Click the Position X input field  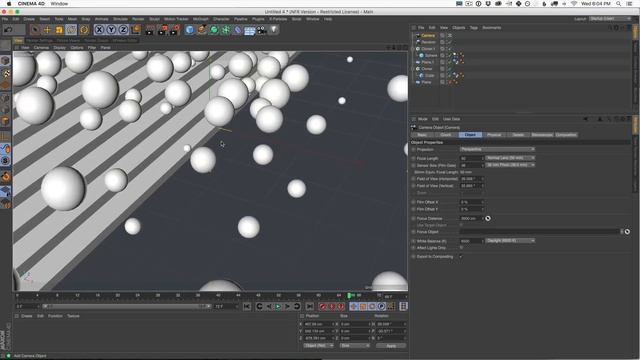pos(319,324)
